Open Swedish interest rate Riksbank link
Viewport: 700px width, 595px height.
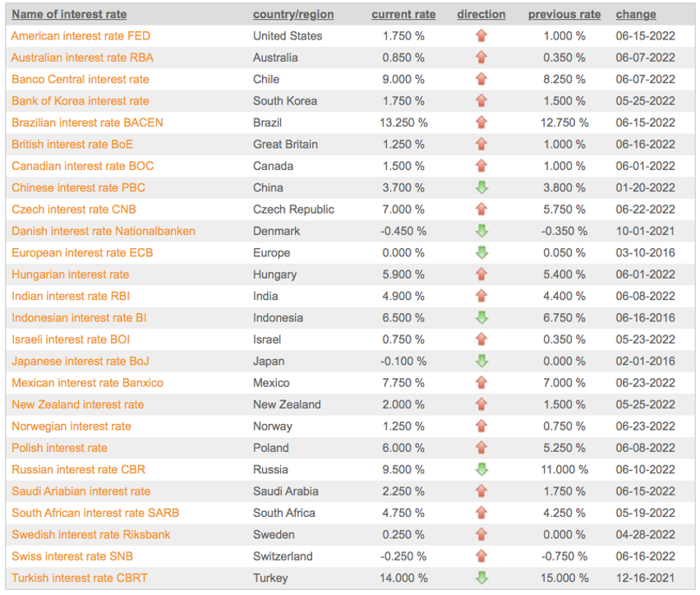(x=91, y=535)
